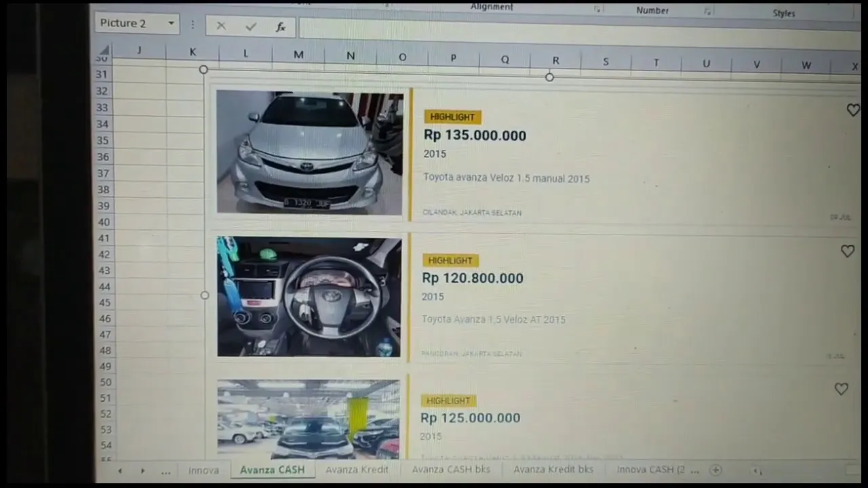This screenshot has height=488, width=868.
Task: Click left-middle picture resize handle
Action: pyautogui.click(x=205, y=296)
